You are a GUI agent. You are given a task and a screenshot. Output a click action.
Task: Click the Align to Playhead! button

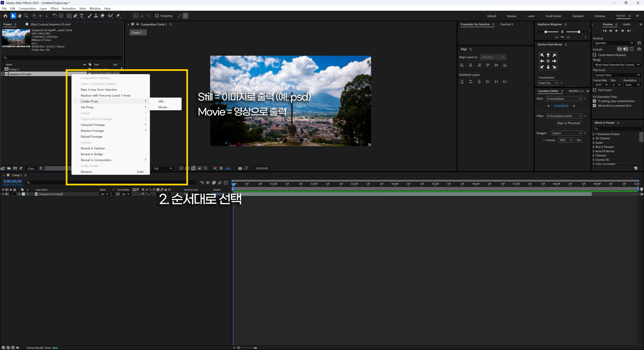coord(569,123)
